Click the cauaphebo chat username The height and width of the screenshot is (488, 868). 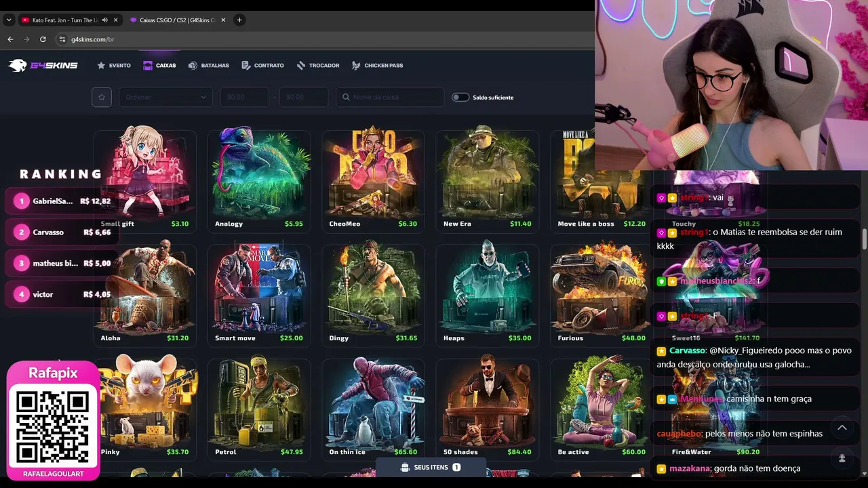(679, 434)
